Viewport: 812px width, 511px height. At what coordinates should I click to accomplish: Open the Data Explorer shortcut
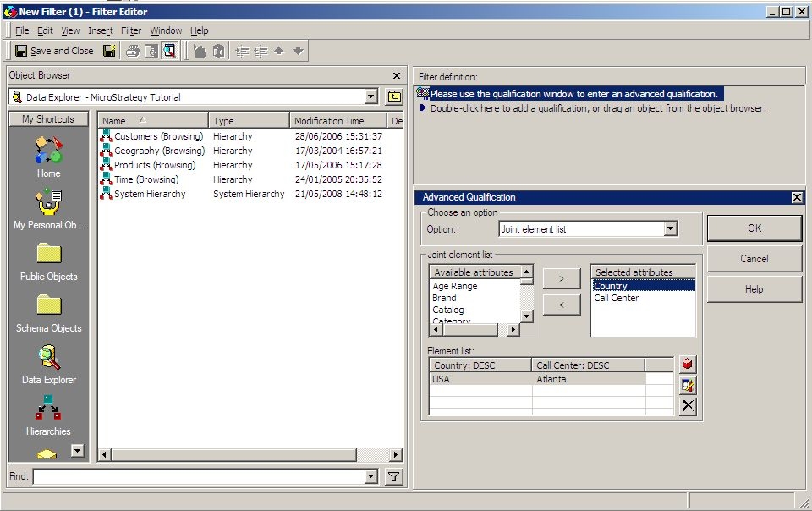(x=48, y=359)
